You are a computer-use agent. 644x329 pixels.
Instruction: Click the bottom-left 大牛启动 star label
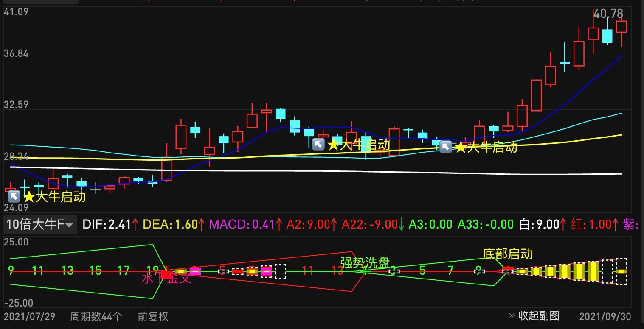coord(54,197)
